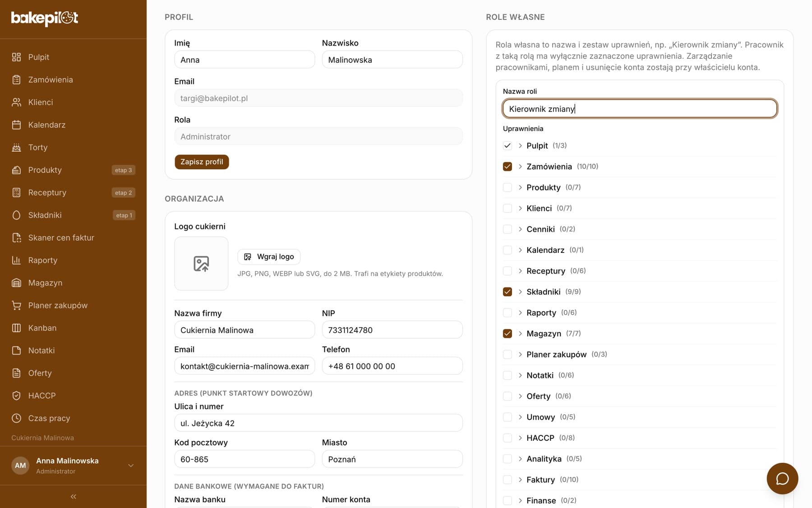Click the Nazwa firmy input field
Screen dimensions: 812x508
245,330
